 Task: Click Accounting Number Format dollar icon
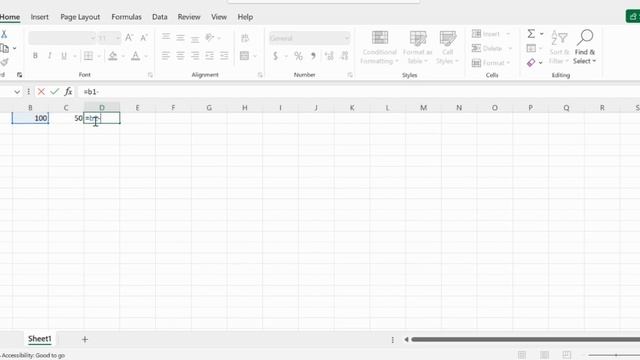276,56
